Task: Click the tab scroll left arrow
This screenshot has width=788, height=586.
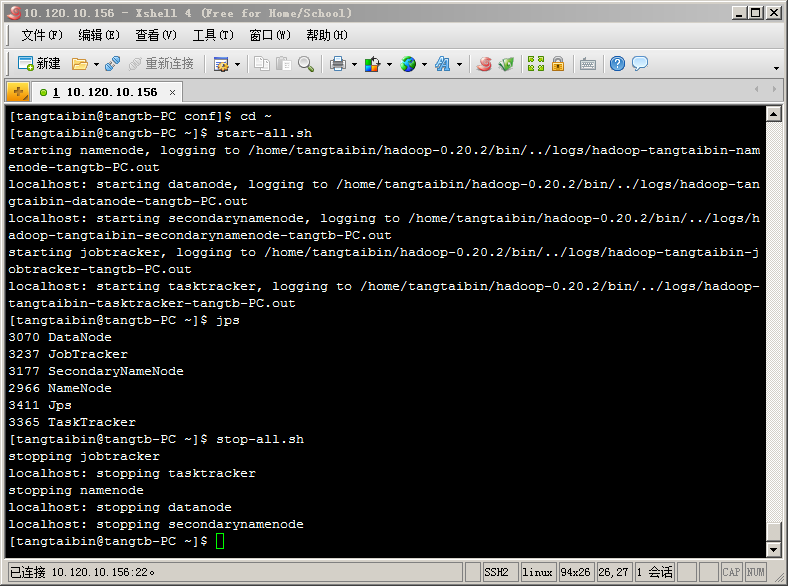Action: coord(756,89)
